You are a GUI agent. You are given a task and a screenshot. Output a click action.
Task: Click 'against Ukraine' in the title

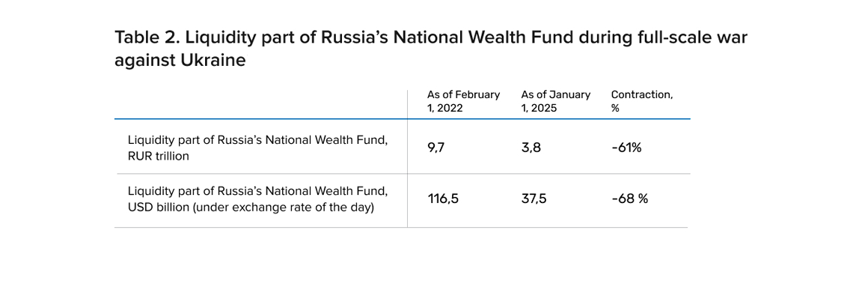(180, 61)
